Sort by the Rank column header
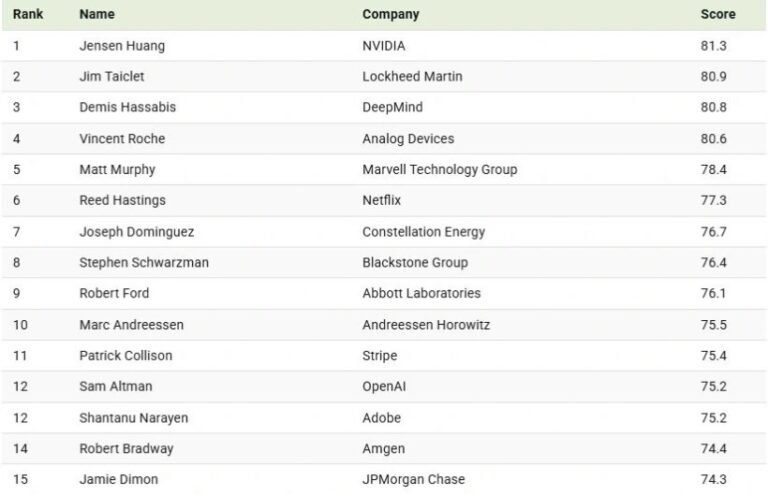The image size is (768, 496). click(x=28, y=14)
